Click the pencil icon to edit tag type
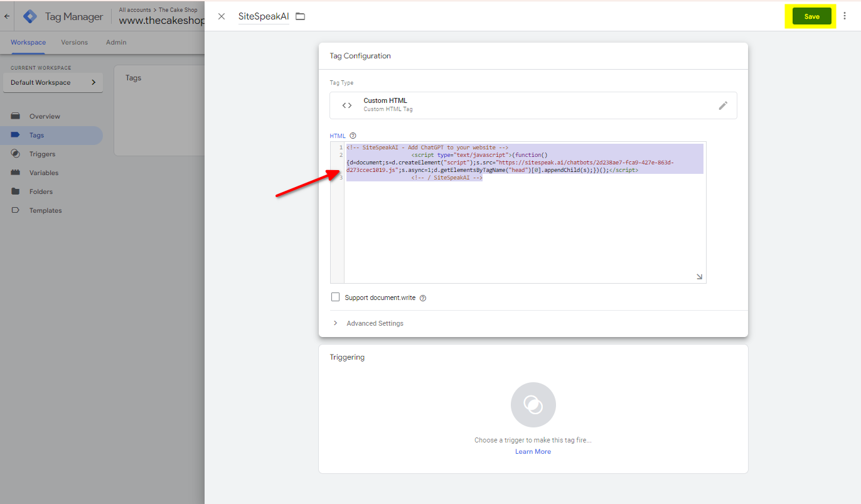The image size is (861, 504). tap(723, 105)
